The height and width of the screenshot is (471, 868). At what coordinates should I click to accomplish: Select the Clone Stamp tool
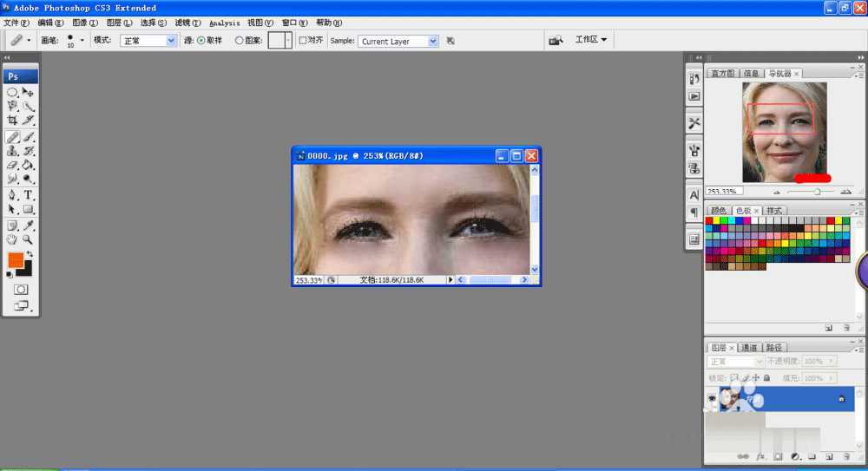pos(12,151)
